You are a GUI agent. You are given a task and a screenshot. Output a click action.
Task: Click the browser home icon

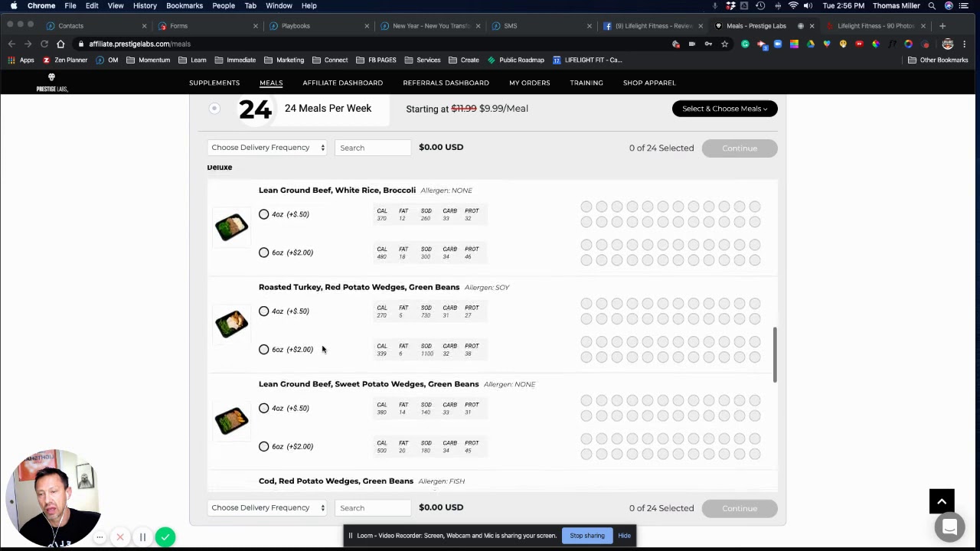[x=60, y=44]
